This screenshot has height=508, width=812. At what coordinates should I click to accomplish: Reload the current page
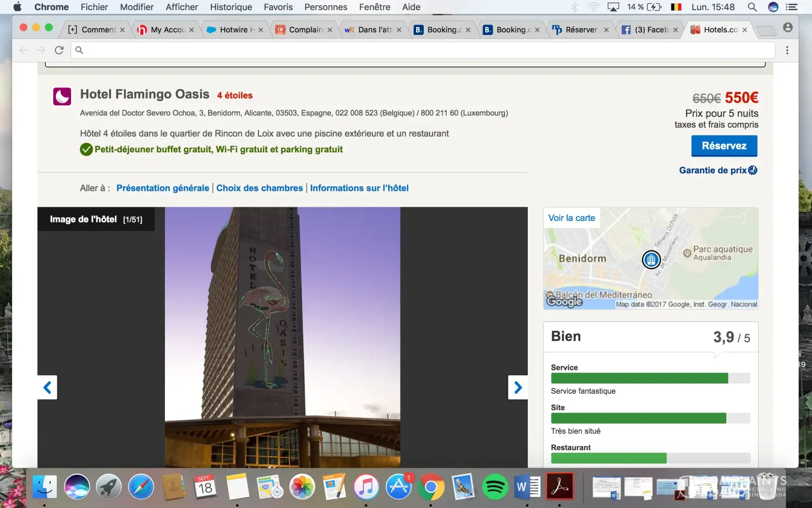click(x=59, y=50)
